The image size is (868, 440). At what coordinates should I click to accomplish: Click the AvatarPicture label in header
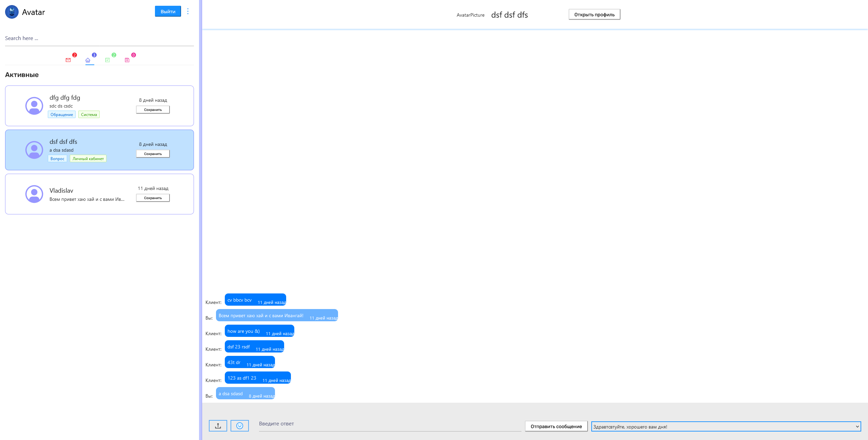(x=471, y=15)
